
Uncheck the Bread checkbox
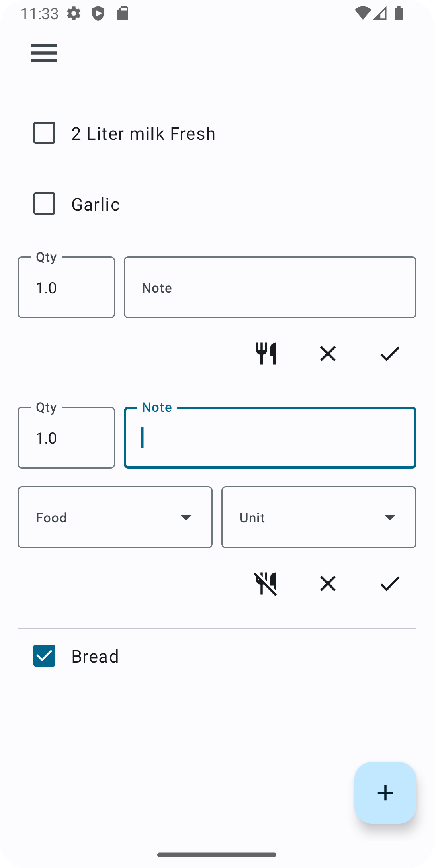(45, 656)
